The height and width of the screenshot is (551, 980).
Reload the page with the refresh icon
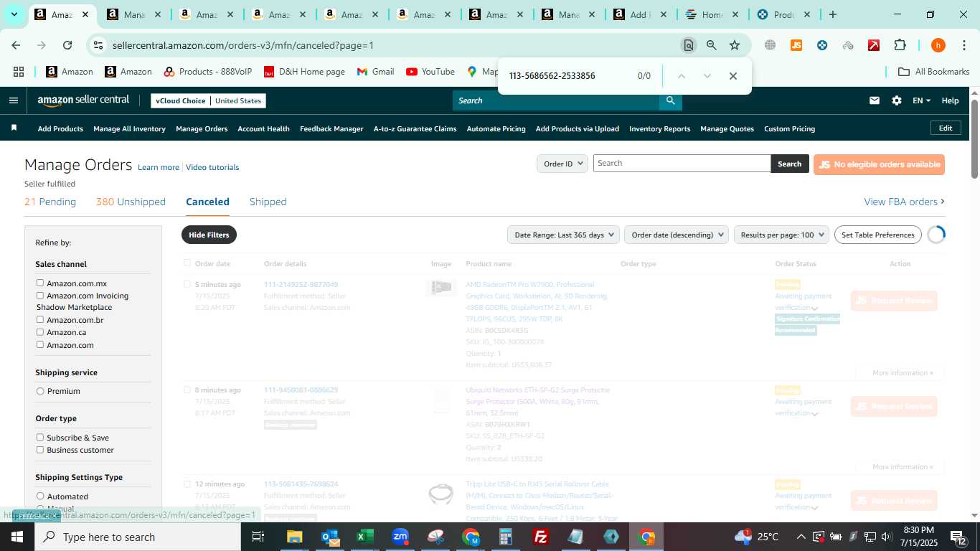click(67, 45)
